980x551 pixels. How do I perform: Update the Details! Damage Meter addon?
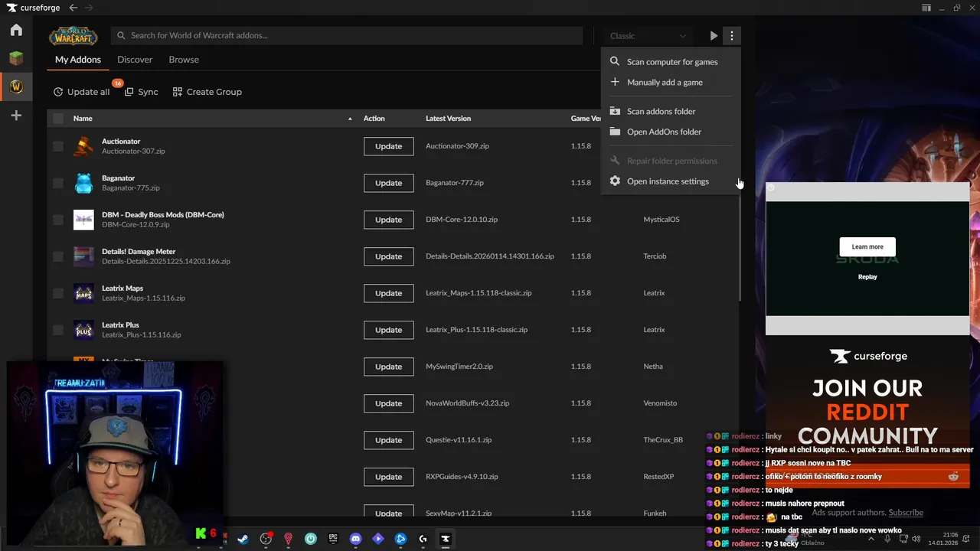(x=388, y=256)
